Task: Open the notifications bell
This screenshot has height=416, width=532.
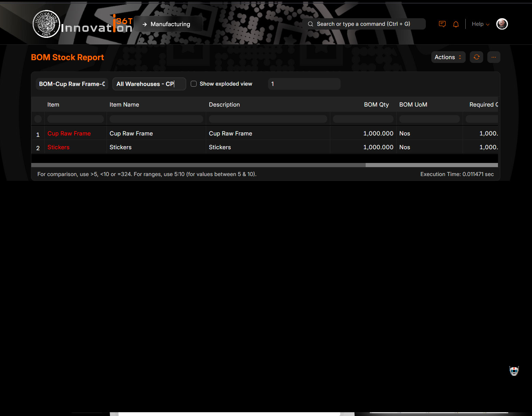Action: coord(456,24)
